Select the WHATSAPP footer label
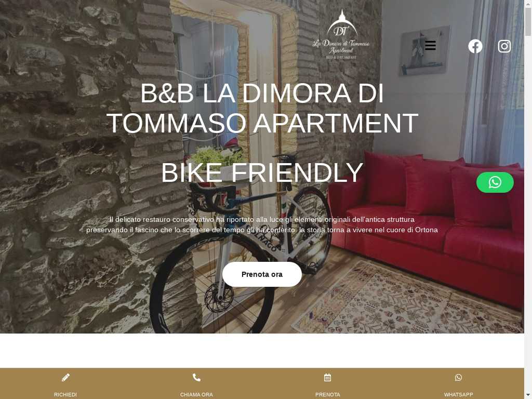 click(458, 395)
